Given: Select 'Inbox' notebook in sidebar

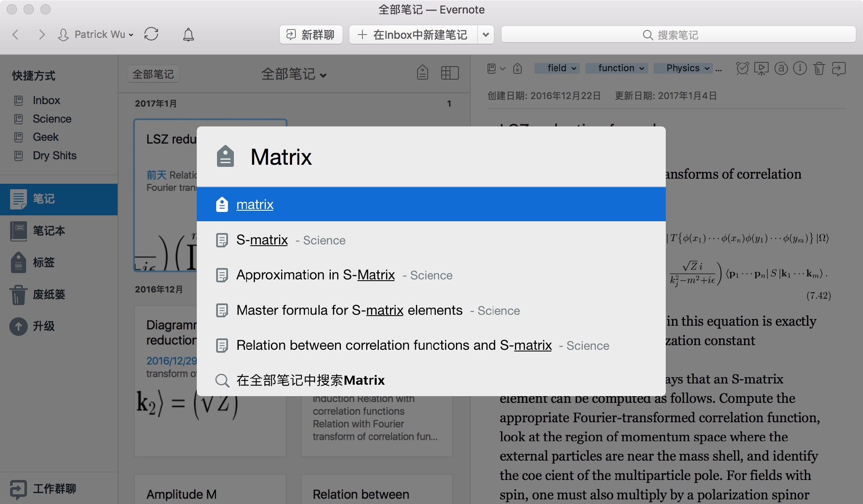Looking at the screenshot, I should (46, 99).
